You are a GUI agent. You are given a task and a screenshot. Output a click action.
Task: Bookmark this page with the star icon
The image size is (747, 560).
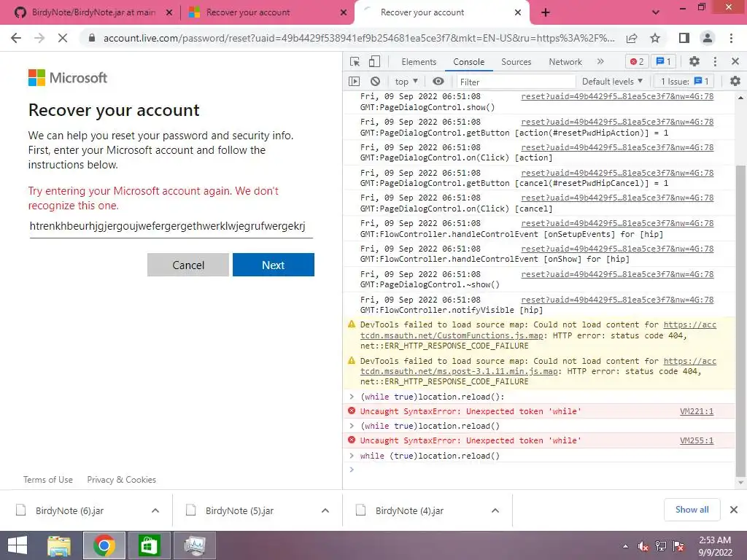tap(655, 38)
